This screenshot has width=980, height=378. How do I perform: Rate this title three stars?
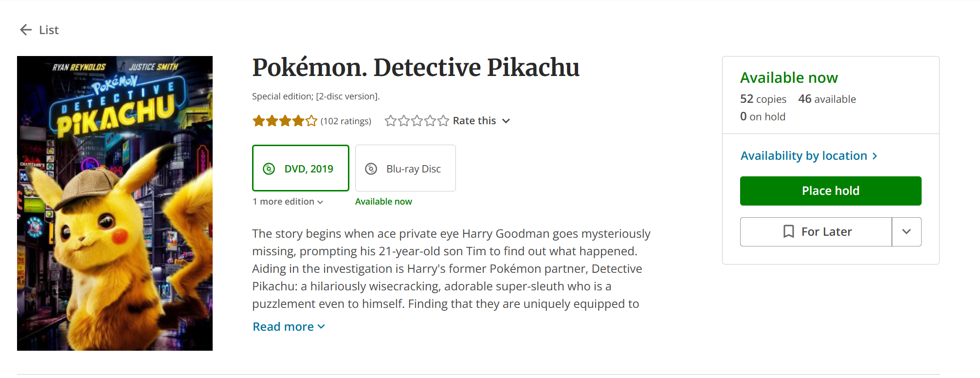(417, 121)
